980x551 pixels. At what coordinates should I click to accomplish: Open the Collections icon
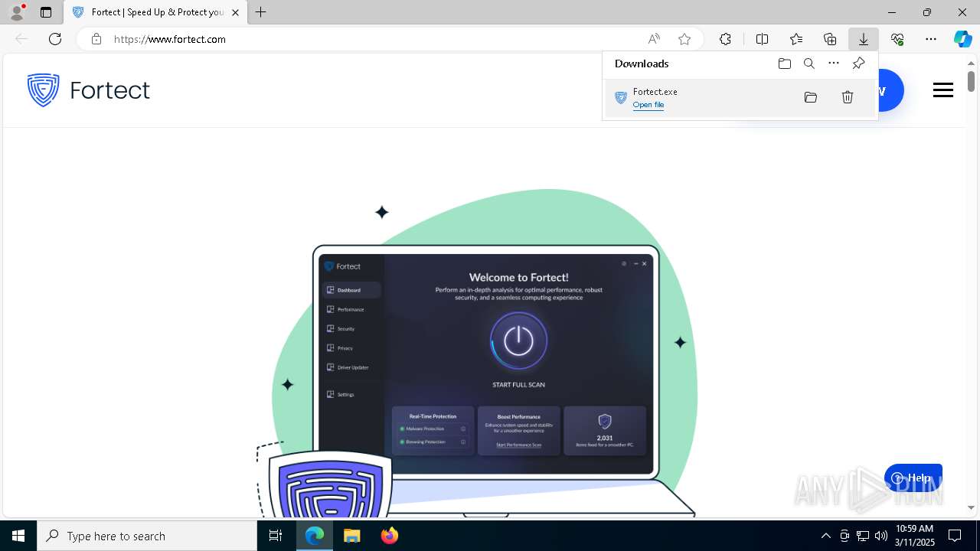830,39
